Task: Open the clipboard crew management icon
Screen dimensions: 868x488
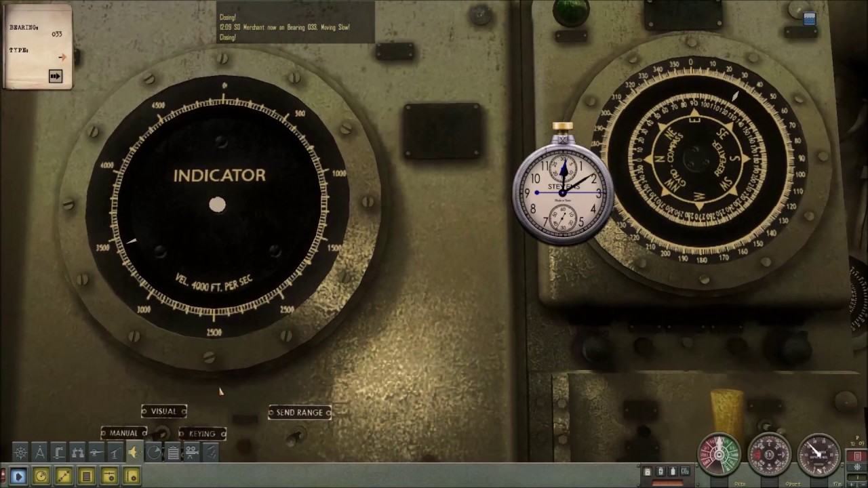Action: [x=173, y=452]
